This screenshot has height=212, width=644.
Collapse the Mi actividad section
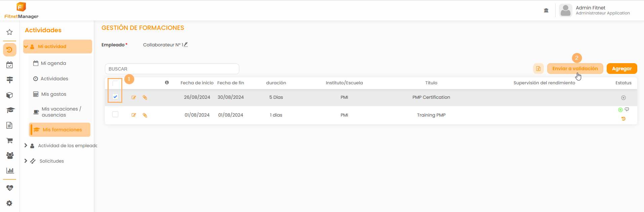pyautogui.click(x=26, y=47)
